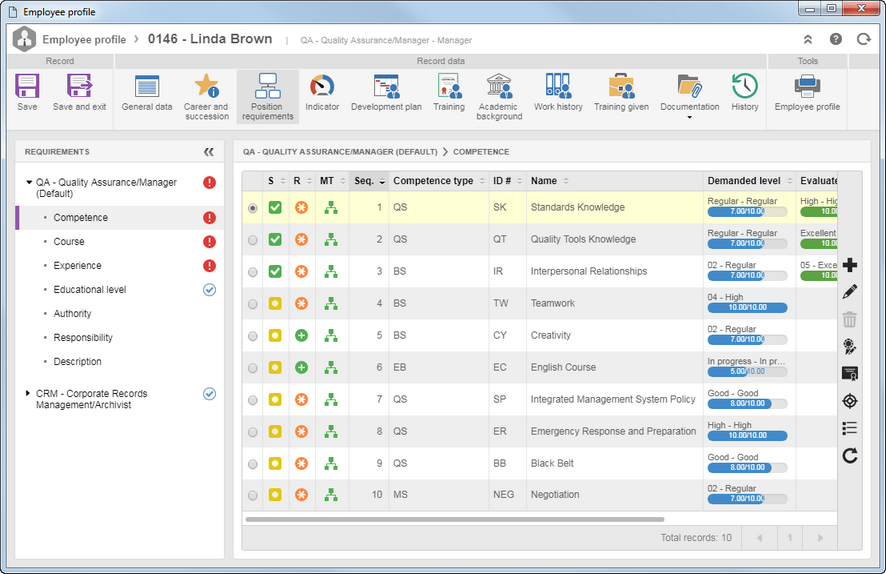Click the Employee profile breadcrumb link
The height and width of the screenshot is (574, 886).
coord(84,40)
